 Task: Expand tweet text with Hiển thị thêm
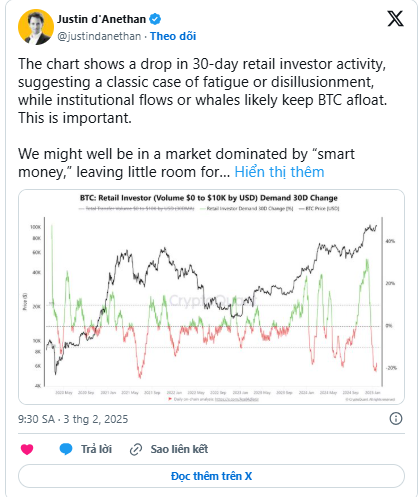tap(279, 172)
